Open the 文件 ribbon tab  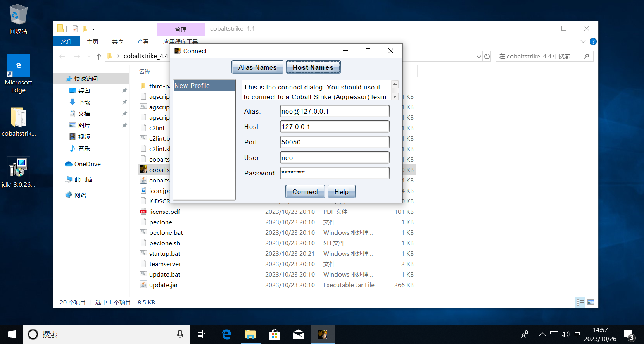click(x=67, y=41)
